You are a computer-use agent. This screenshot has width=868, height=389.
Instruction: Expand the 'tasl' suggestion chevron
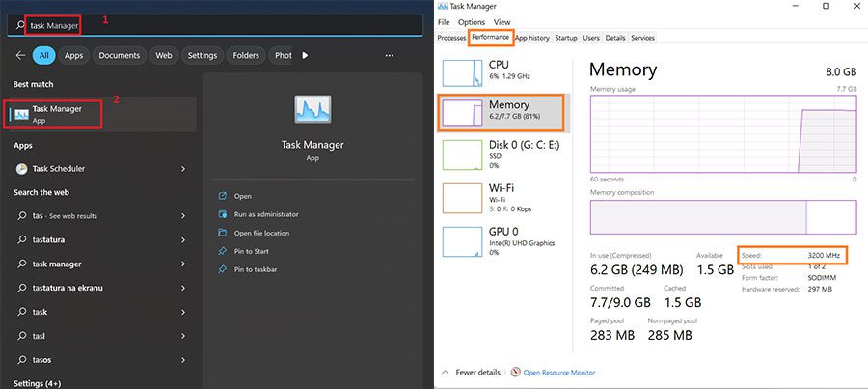coord(183,336)
